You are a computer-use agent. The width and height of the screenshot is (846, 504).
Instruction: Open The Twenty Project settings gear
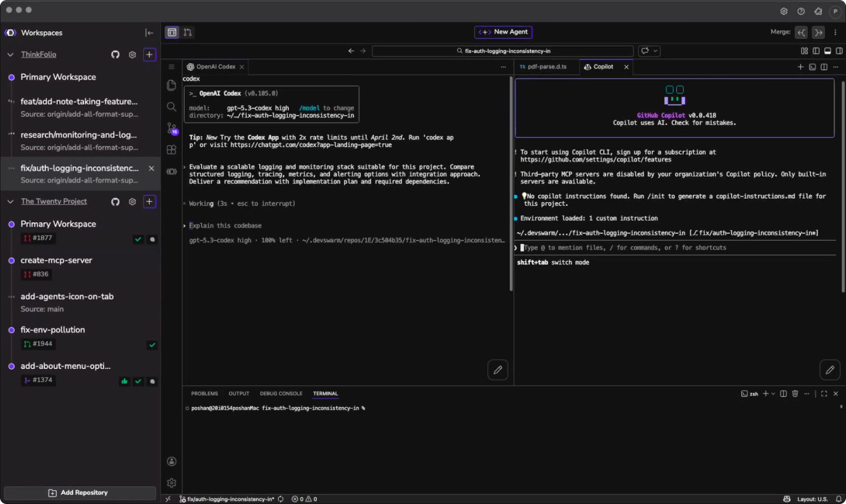[132, 201]
